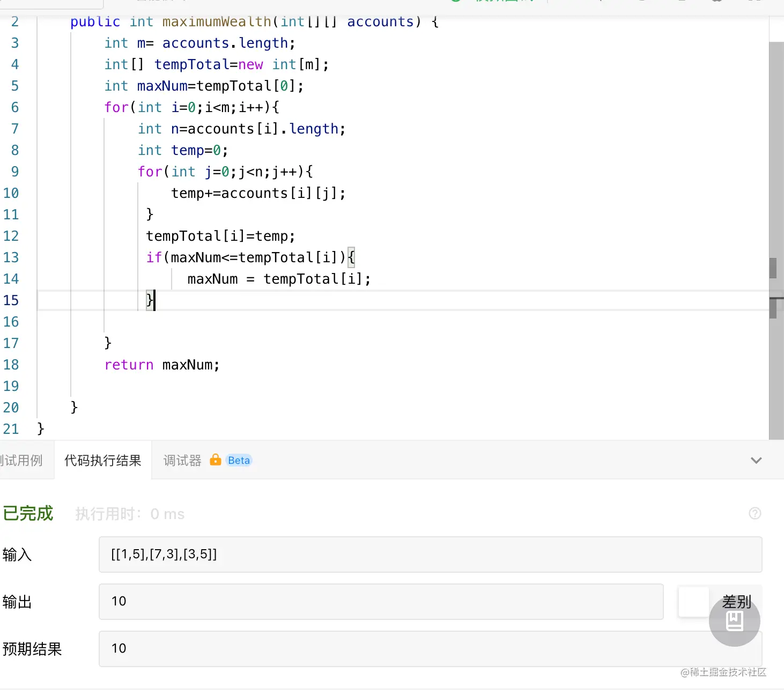Click the 执行用时: 0 ms text

click(130, 514)
